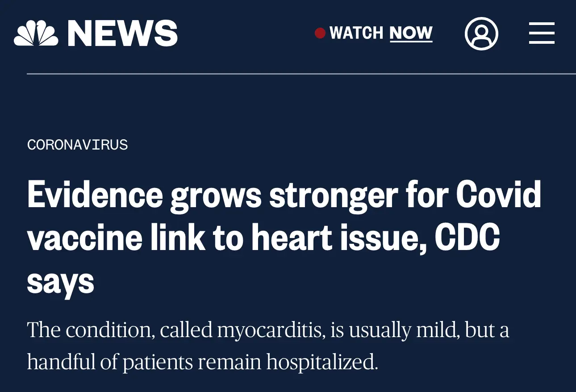
Task: Click the NBC peacock logo
Action: tap(36, 33)
